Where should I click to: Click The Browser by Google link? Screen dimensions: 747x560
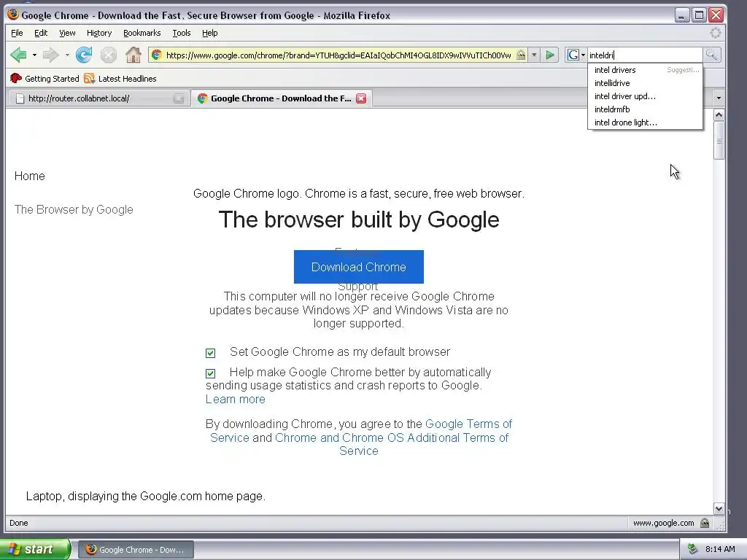coord(74,209)
